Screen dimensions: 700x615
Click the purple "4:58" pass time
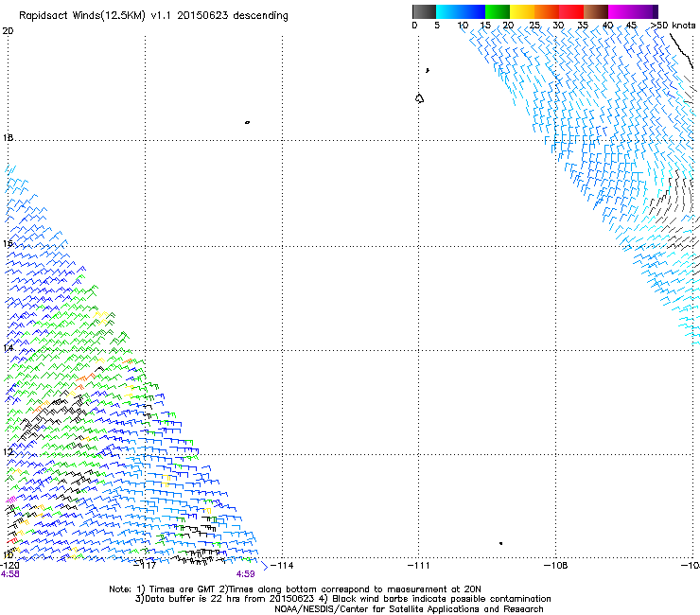point(9,574)
